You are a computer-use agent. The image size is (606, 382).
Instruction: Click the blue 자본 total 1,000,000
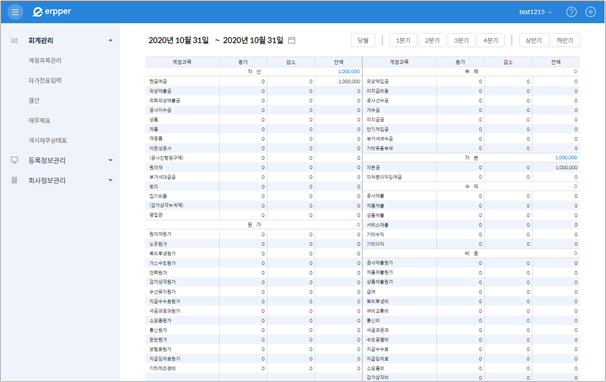pyautogui.click(x=566, y=158)
